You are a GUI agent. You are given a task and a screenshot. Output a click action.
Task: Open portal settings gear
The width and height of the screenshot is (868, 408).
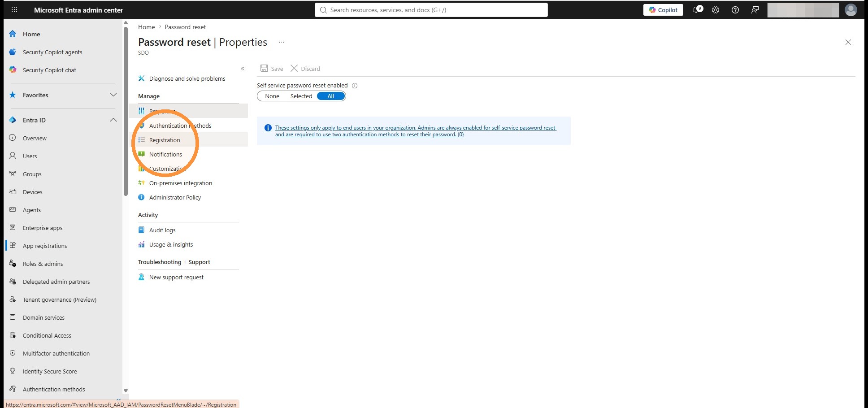716,10
